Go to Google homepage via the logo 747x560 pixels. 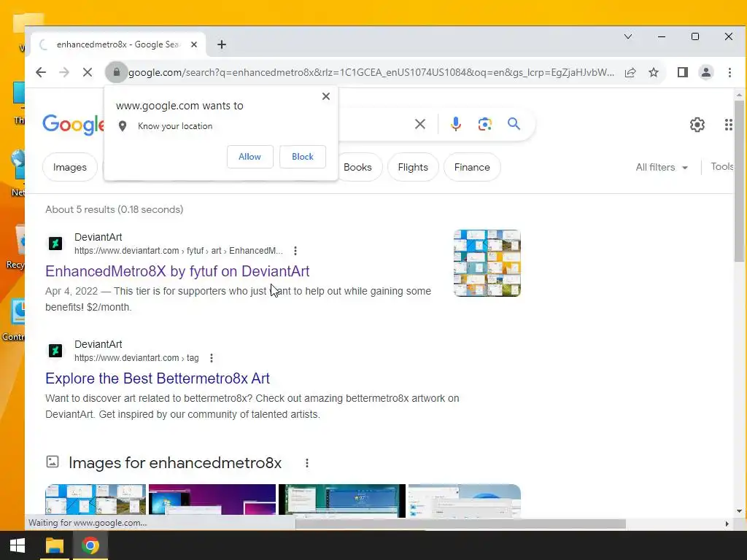click(74, 125)
